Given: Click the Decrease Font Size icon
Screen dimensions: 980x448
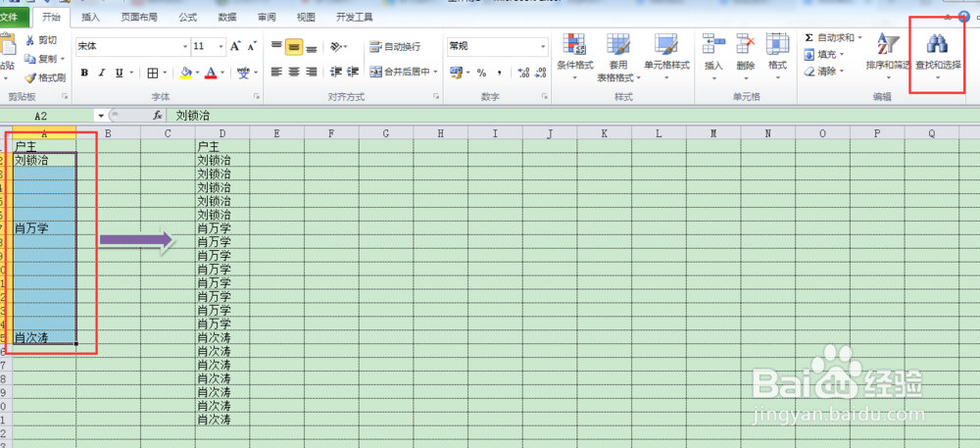Looking at the screenshot, I should pos(252,46).
